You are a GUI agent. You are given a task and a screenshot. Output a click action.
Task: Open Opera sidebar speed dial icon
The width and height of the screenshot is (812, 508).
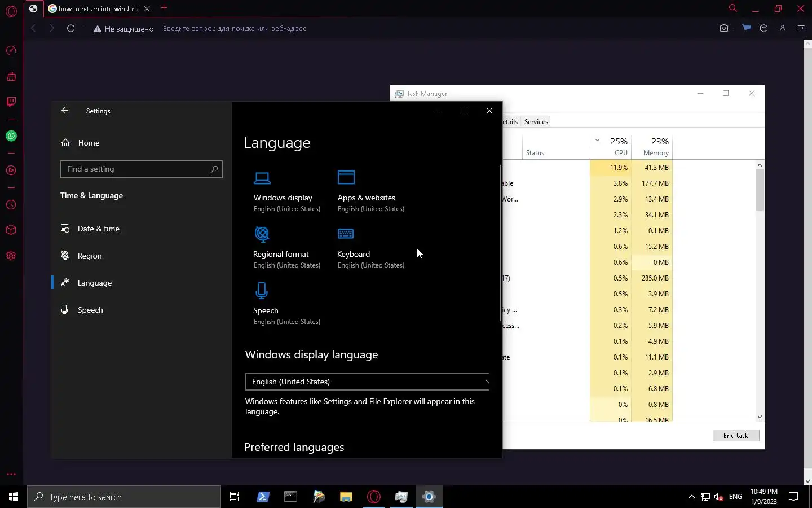point(11,51)
